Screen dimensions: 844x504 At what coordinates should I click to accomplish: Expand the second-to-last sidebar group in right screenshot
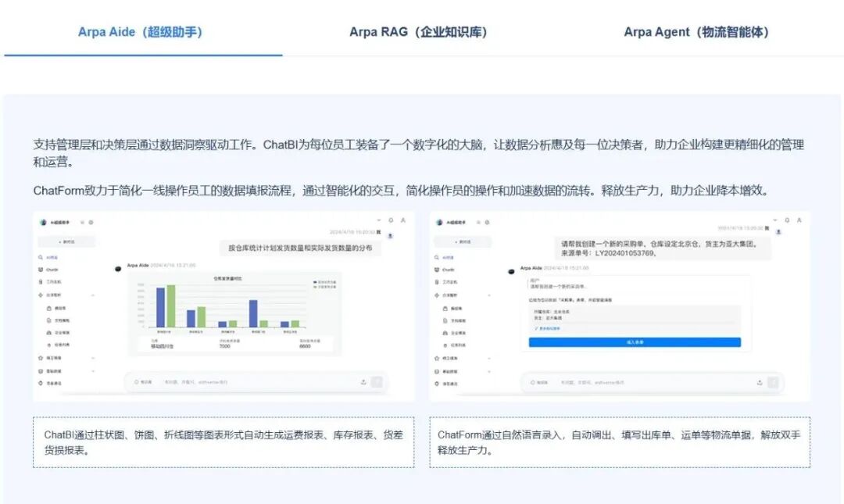pyautogui.click(x=489, y=371)
